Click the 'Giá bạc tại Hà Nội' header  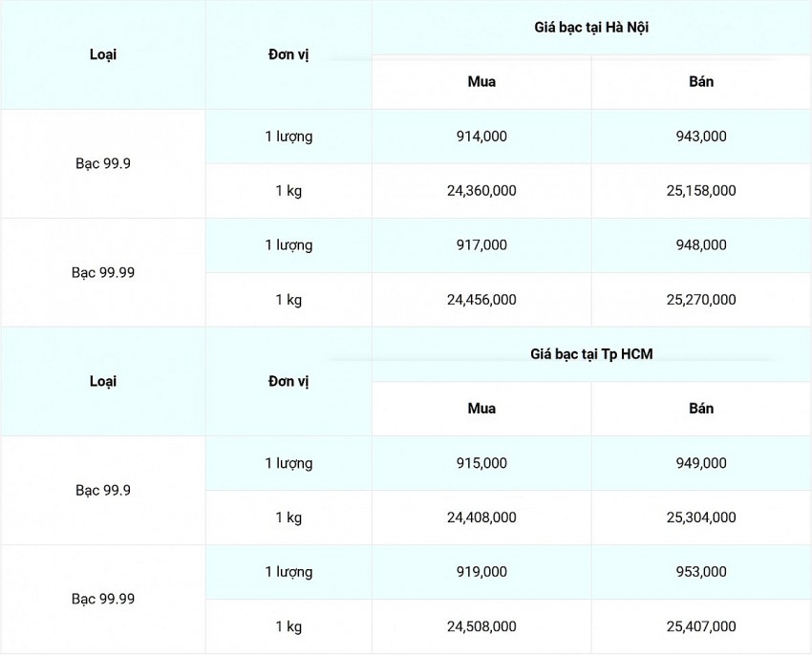(591, 27)
